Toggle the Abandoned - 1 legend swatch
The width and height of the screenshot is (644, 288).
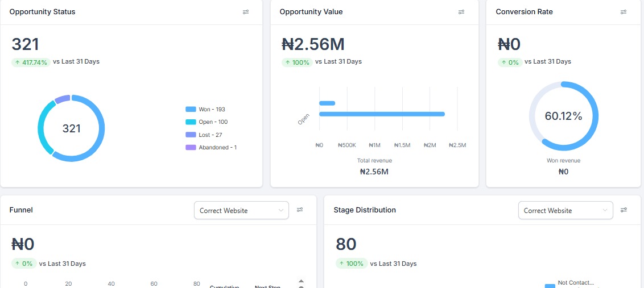pyautogui.click(x=191, y=148)
